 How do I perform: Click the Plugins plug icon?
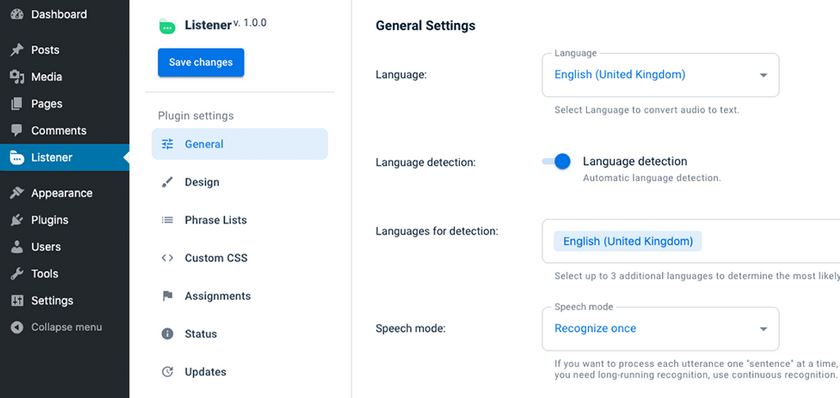[17, 220]
